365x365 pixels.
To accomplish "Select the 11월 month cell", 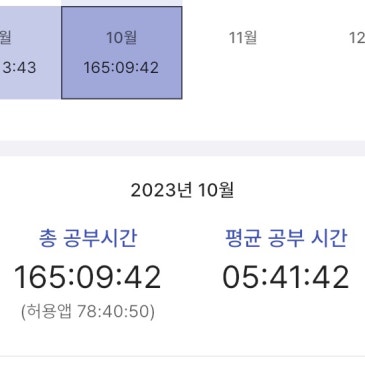I will click(x=243, y=52).
